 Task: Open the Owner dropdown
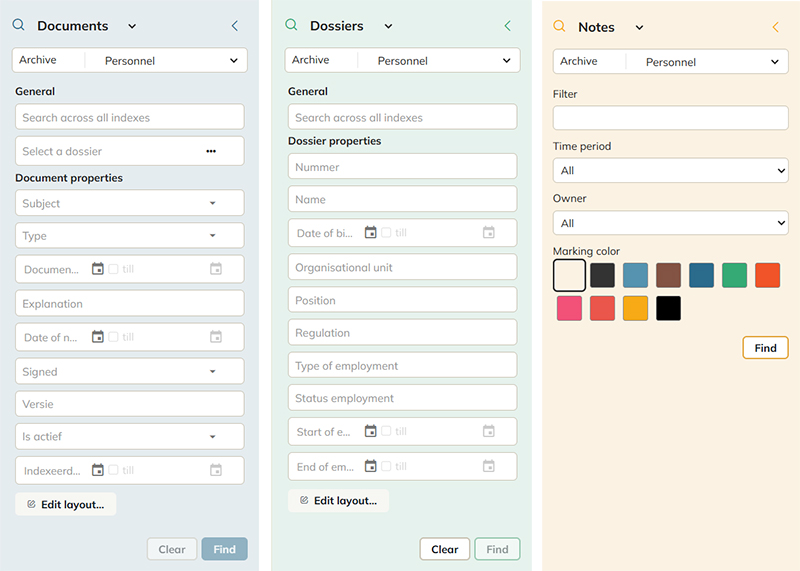pyautogui.click(x=670, y=223)
